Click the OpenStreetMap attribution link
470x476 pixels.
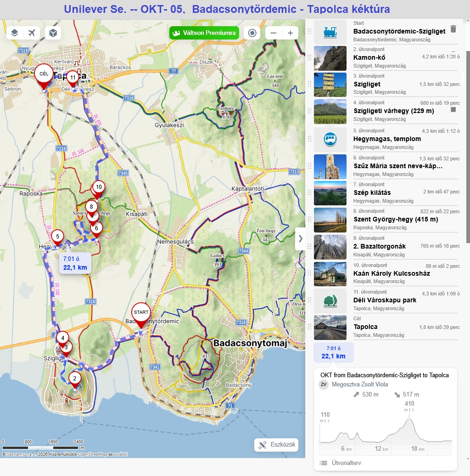[92, 454]
